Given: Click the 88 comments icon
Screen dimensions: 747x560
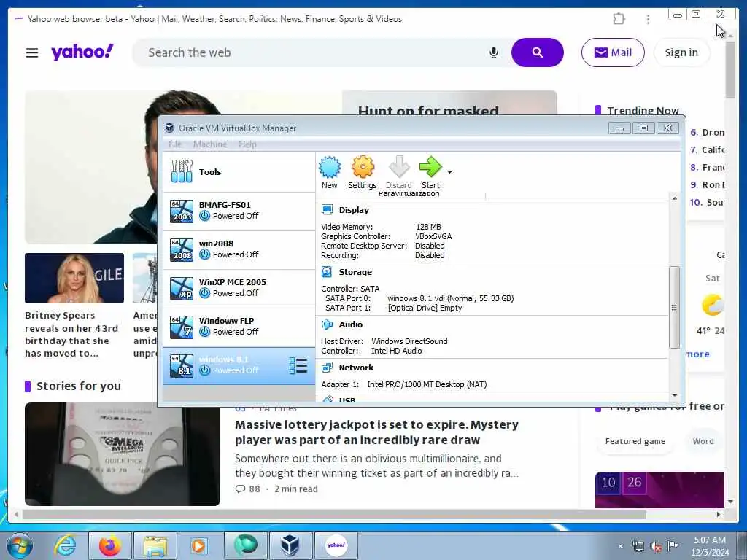Looking at the screenshot, I should 241,489.
